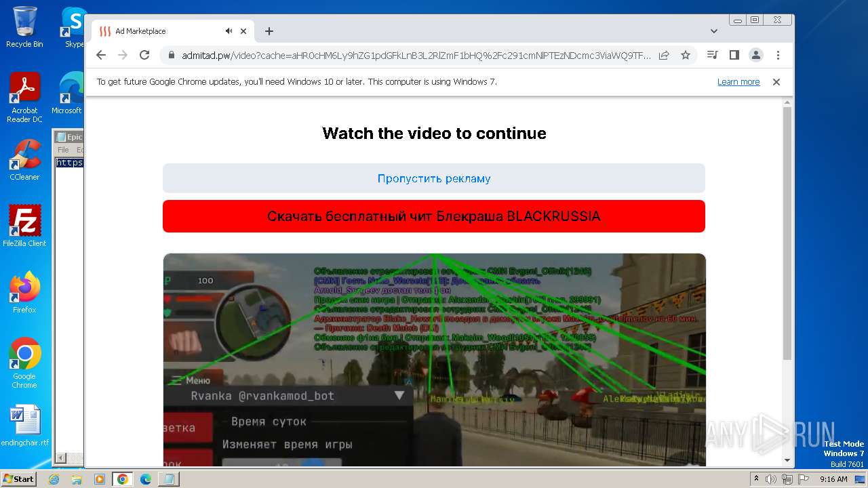Viewport: 868px width, 488px height.
Task: Open Edge from the taskbar
Action: click(x=146, y=479)
